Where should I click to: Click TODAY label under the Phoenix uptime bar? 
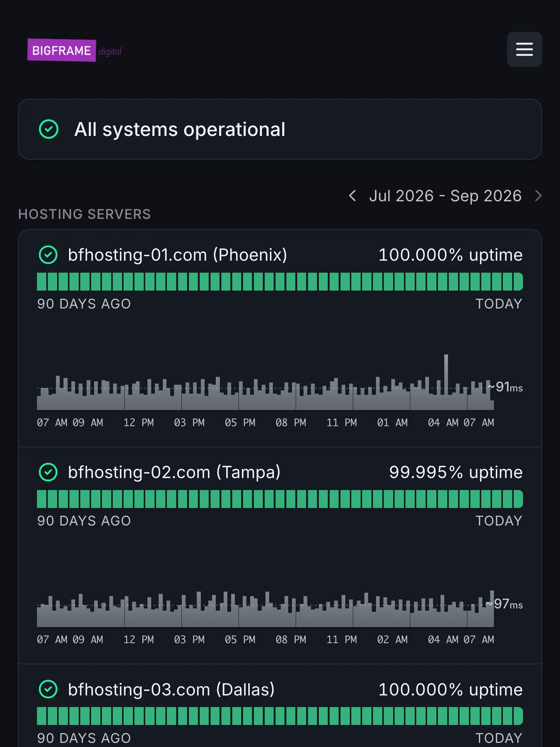point(499,304)
